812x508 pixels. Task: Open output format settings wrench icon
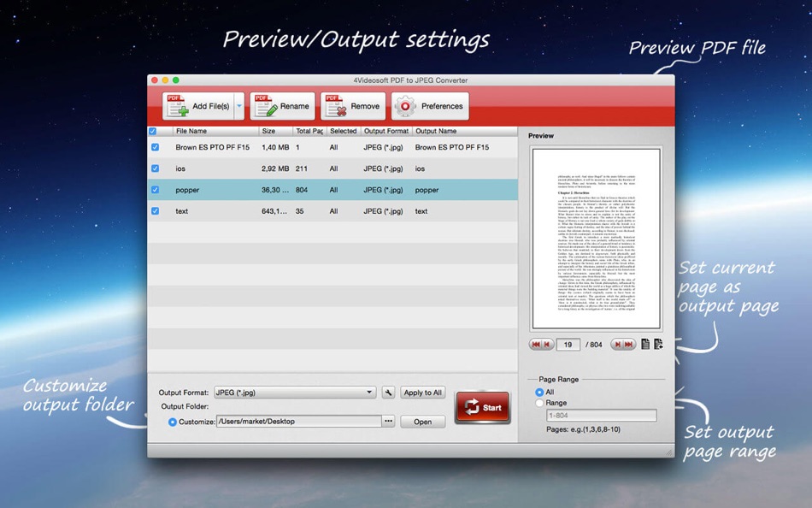coord(388,393)
